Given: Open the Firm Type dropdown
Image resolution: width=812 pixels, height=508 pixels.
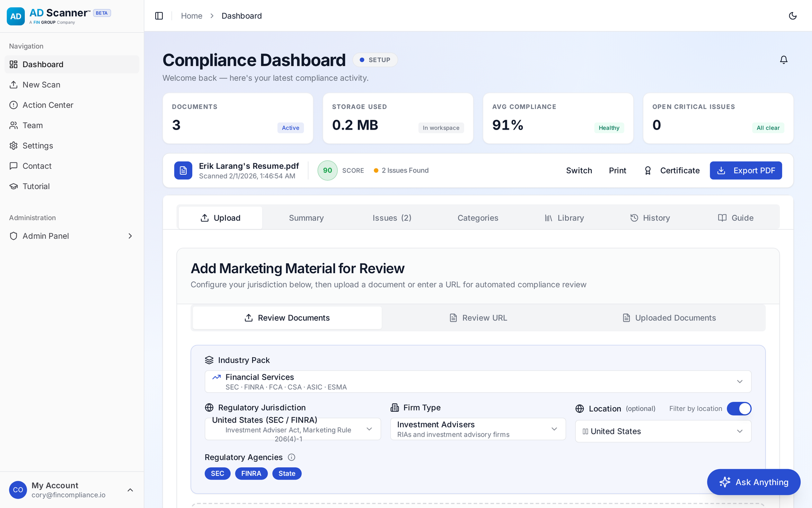Looking at the screenshot, I should (478, 429).
